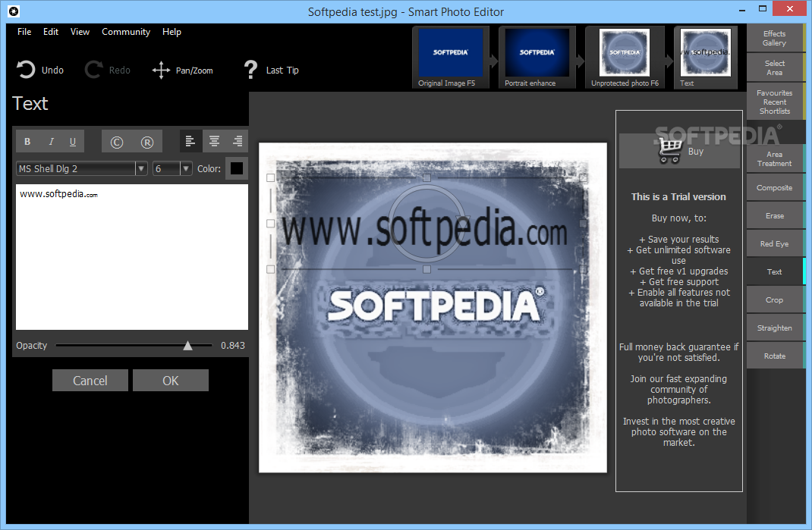Open the Effects Gallery tab

[775, 39]
